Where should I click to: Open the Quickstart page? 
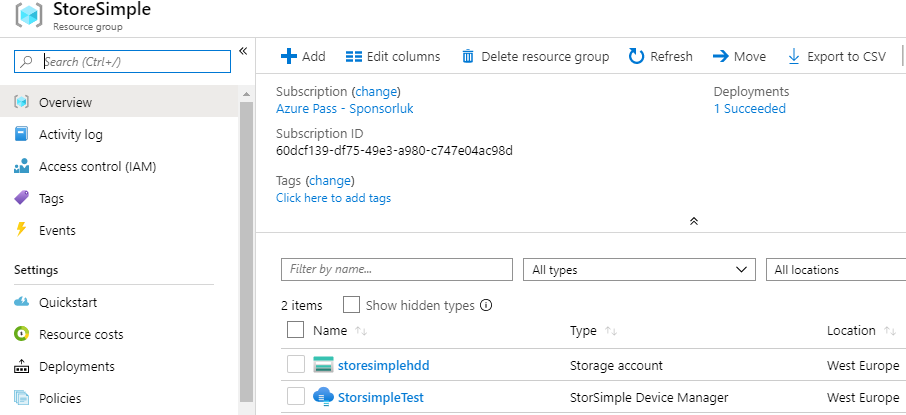(68, 302)
